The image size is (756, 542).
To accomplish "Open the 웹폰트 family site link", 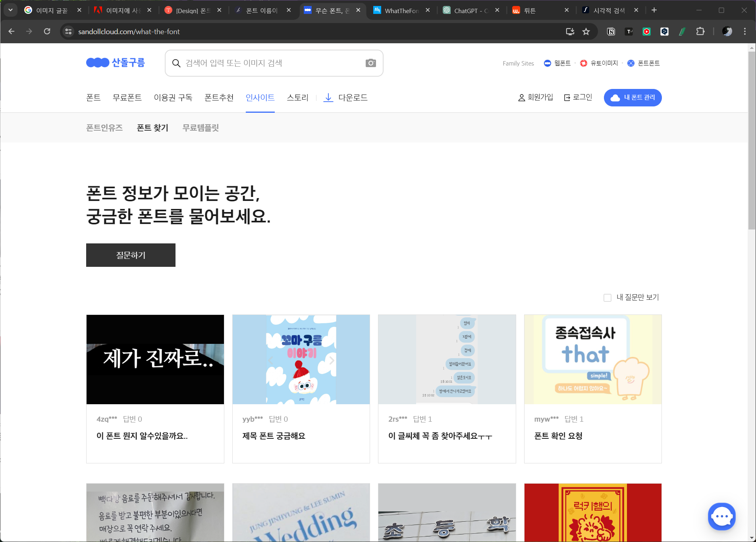I will [557, 63].
